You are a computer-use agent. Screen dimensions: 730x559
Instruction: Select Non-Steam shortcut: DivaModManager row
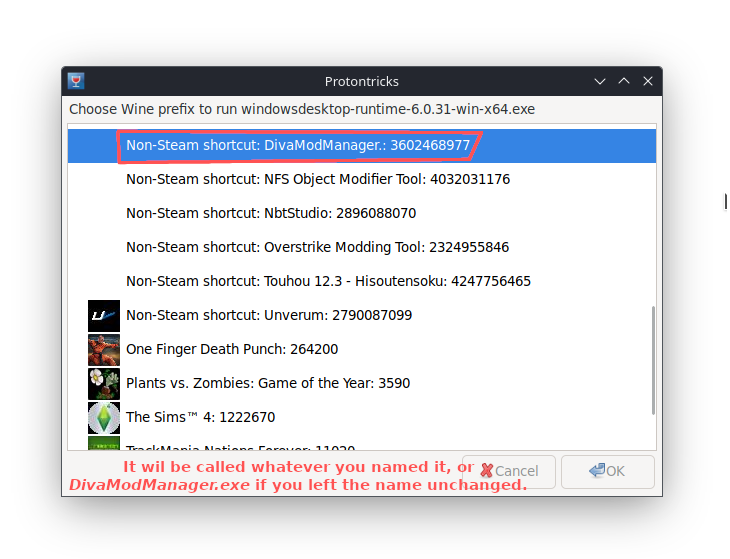point(362,146)
